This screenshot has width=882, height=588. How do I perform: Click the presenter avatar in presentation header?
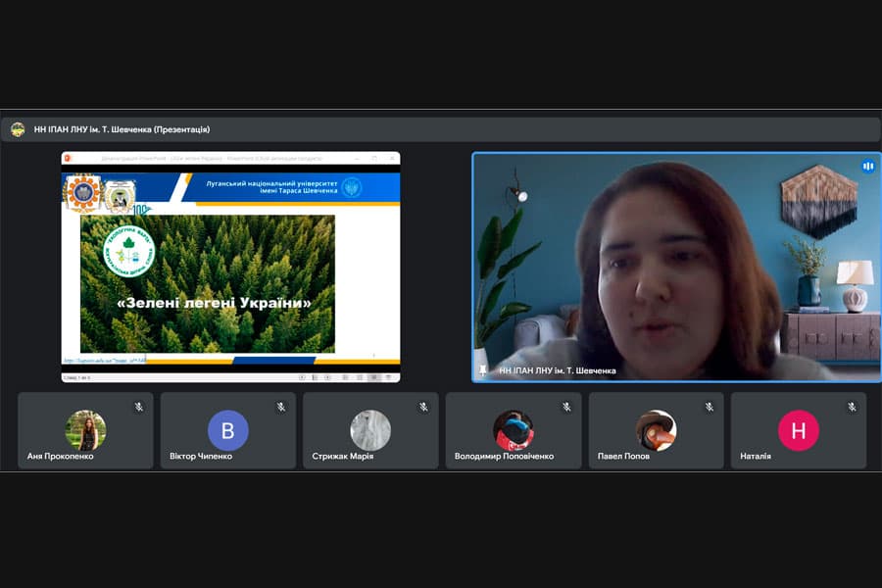tap(18, 129)
